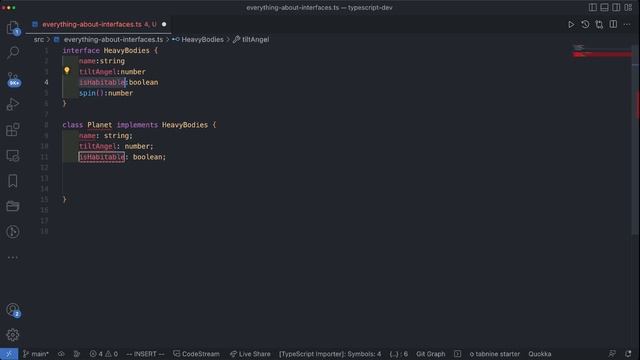The image size is (640, 360).
Task: Start a Live Share session
Action: tap(250, 354)
